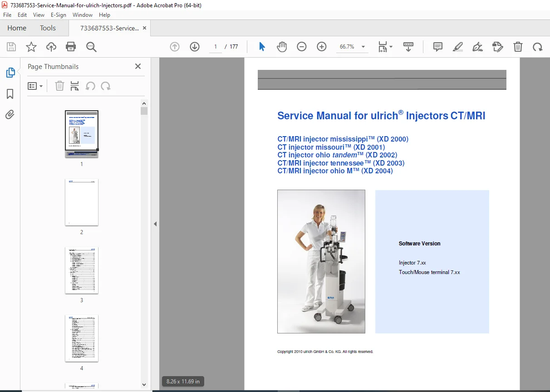Select page 1 thumbnail
550x392 pixels.
[x=82, y=134]
